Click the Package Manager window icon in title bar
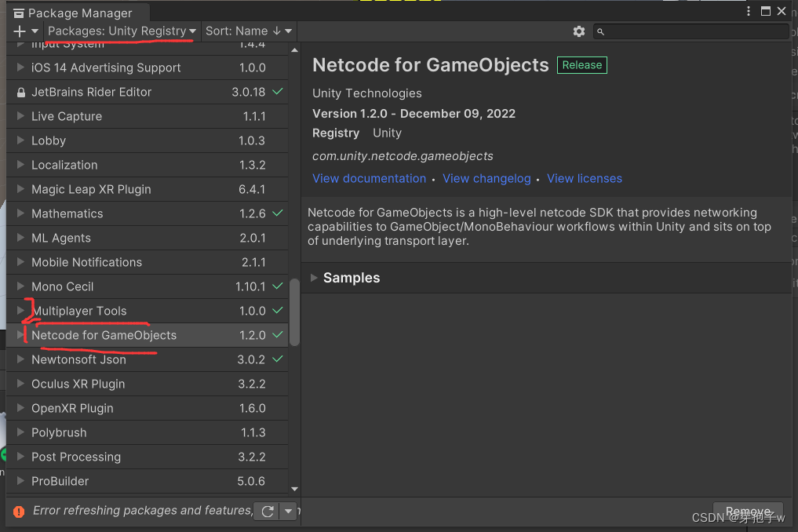798x532 pixels. point(19,12)
